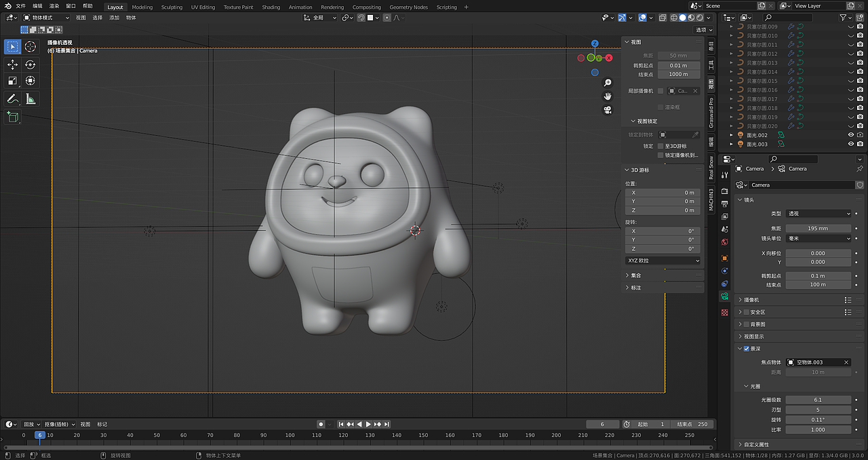Open the lens 类型 透视 dropdown

tap(818, 214)
